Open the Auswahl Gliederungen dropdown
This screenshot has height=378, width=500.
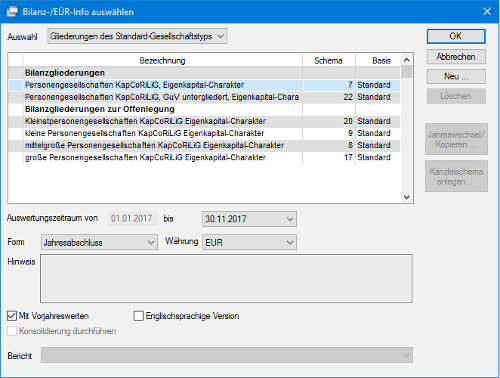pos(137,36)
